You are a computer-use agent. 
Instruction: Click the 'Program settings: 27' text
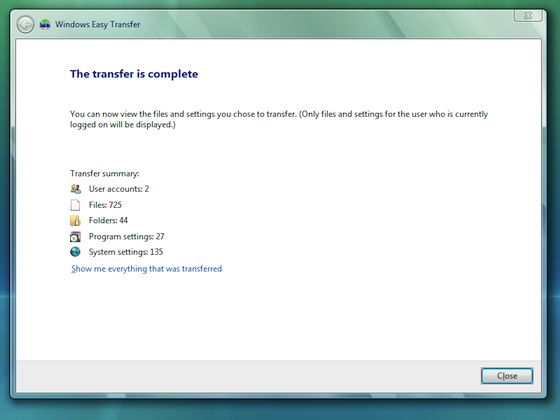pyautogui.click(x=126, y=236)
